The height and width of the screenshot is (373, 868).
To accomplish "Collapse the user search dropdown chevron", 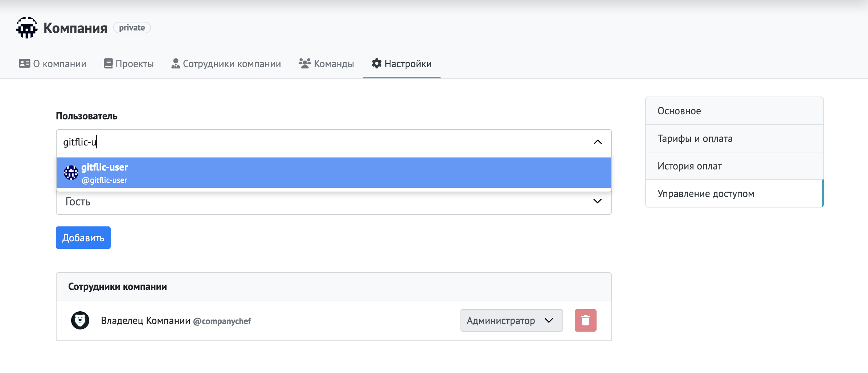I will [x=598, y=142].
